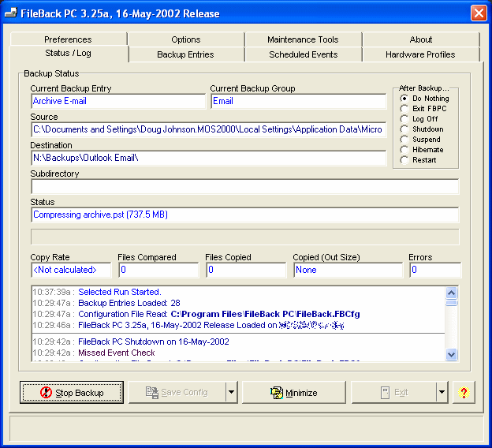Expand the Exit dropdown arrow
The width and height of the screenshot is (492, 448).
pos(442,392)
